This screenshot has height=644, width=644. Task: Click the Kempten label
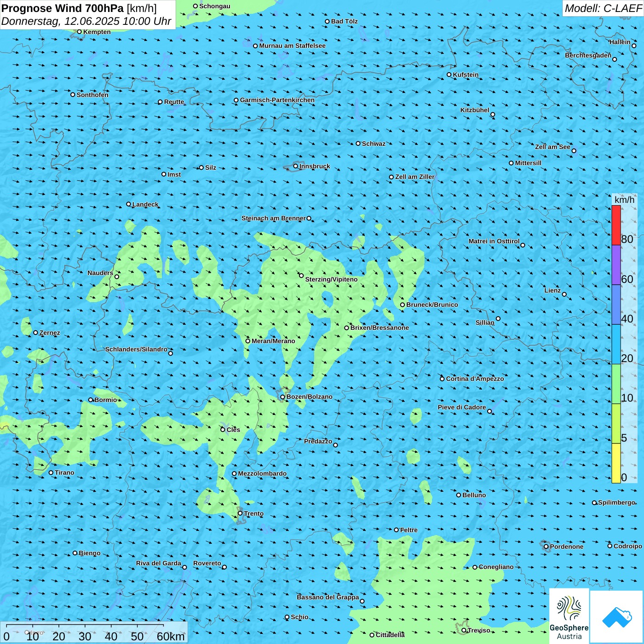click(97, 32)
